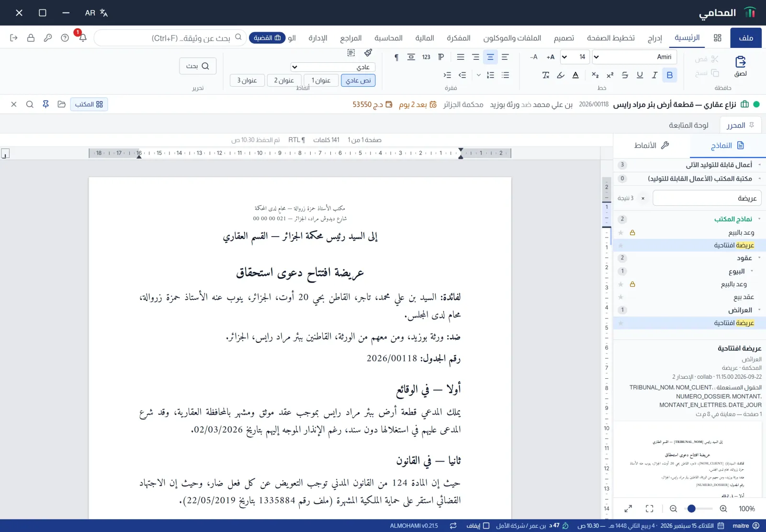Adjust the preview zoom slider

(698, 509)
